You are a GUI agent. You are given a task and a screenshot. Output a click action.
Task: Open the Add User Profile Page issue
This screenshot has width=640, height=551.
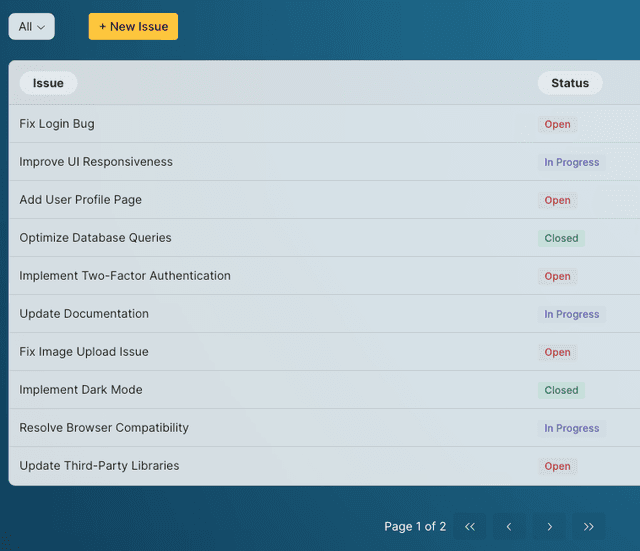tap(81, 200)
